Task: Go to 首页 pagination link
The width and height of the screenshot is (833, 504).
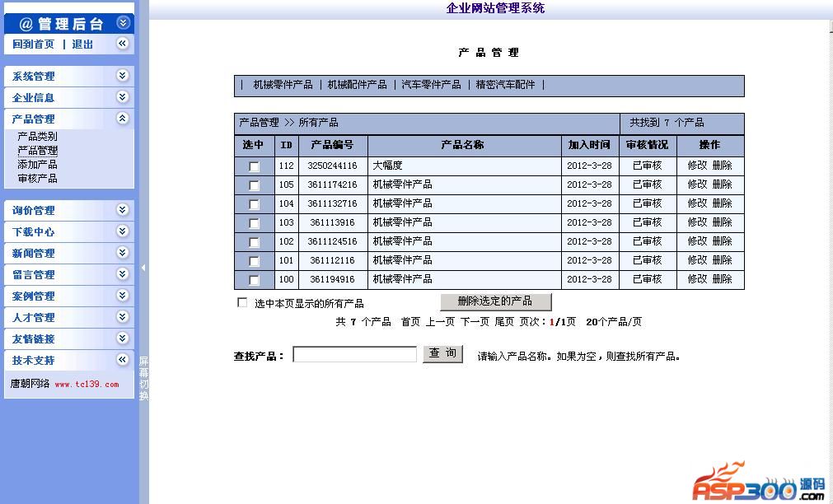Action: [x=410, y=322]
